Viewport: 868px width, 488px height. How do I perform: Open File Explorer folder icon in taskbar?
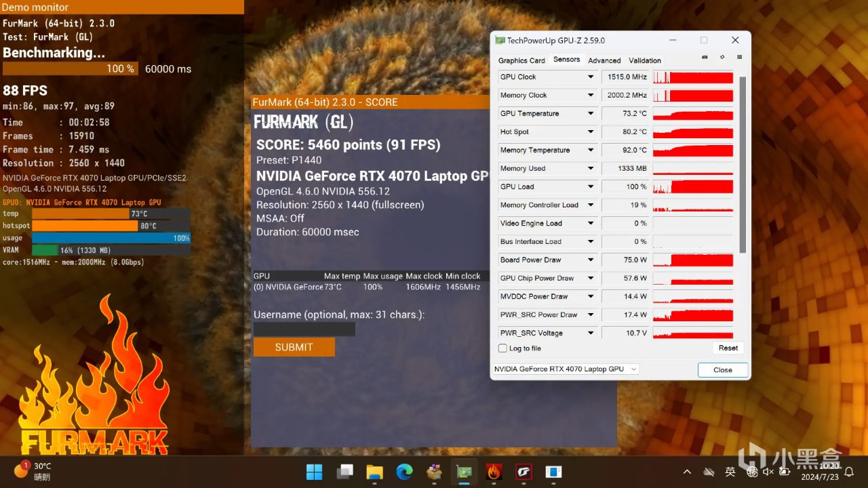(x=374, y=471)
